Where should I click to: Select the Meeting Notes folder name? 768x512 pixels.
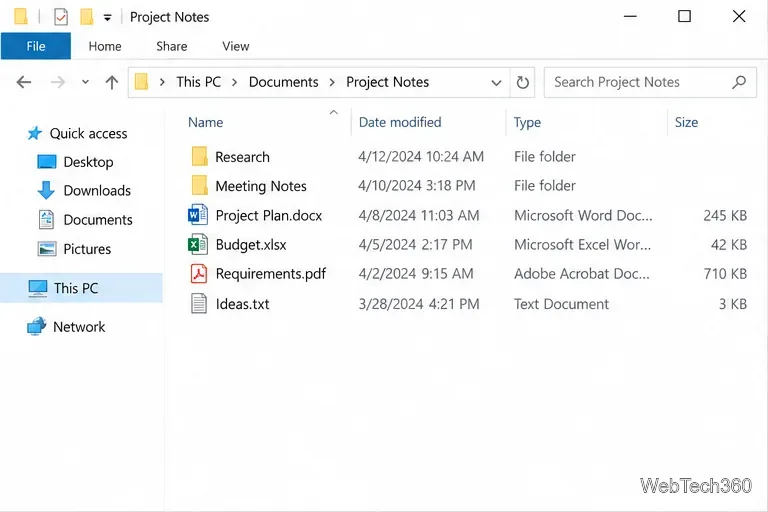point(261,186)
